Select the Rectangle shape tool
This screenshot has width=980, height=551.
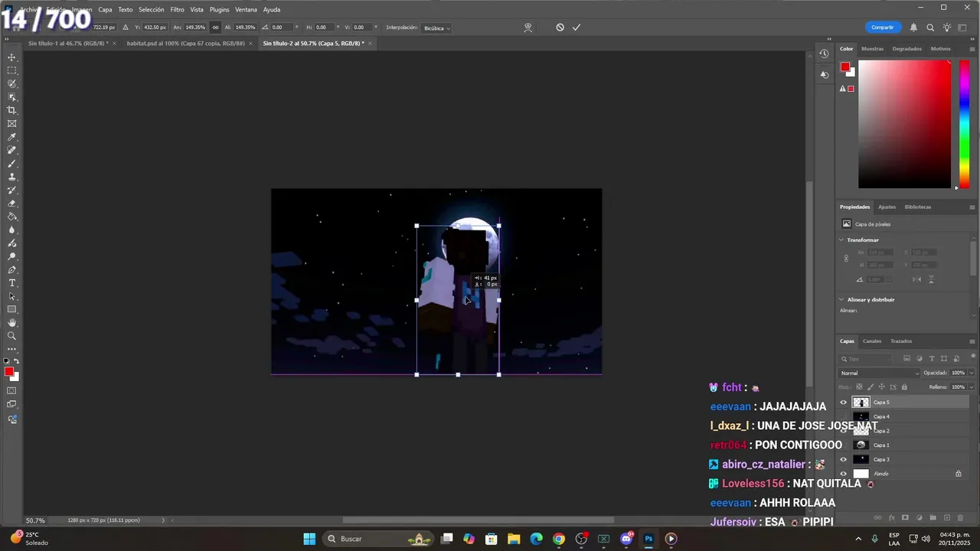point(11,309)
